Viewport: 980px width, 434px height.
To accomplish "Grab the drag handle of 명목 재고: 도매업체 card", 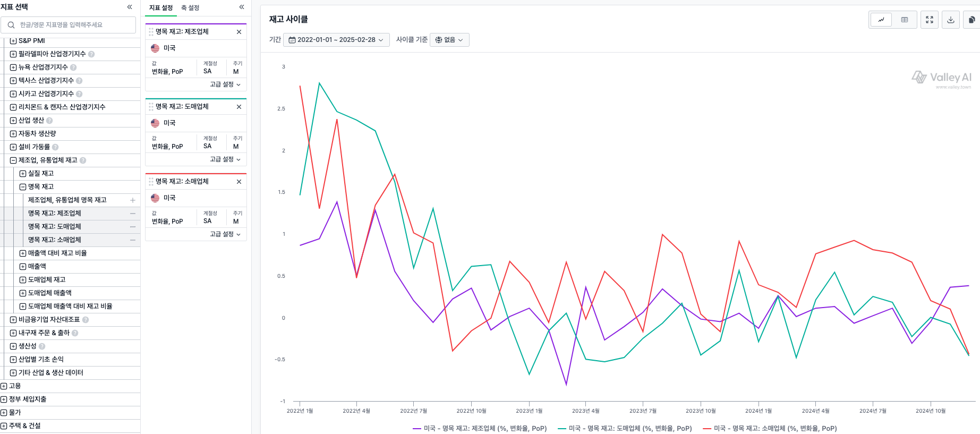I will [x=151, y=107].
